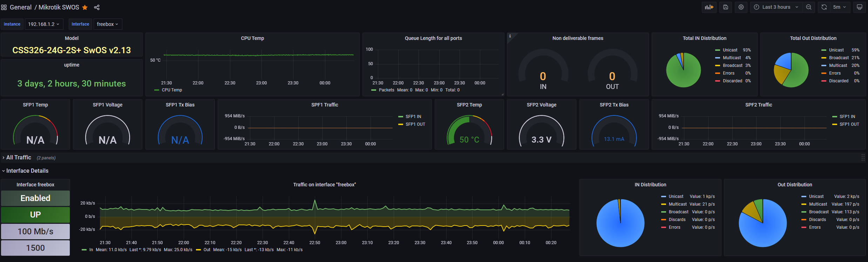The image size is (868, 262).
Task: Open the SFP2 Traffic panel title menu
Action: pos(759,105)
